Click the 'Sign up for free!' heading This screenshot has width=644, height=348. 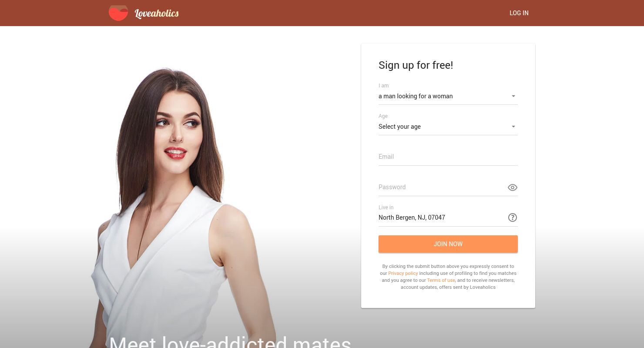click(416, 65)
